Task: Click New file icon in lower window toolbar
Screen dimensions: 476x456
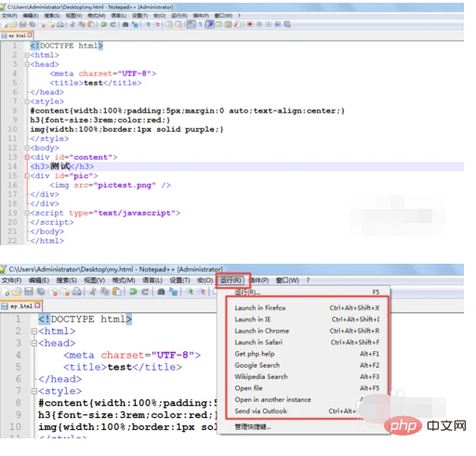Action: point(6,292)
